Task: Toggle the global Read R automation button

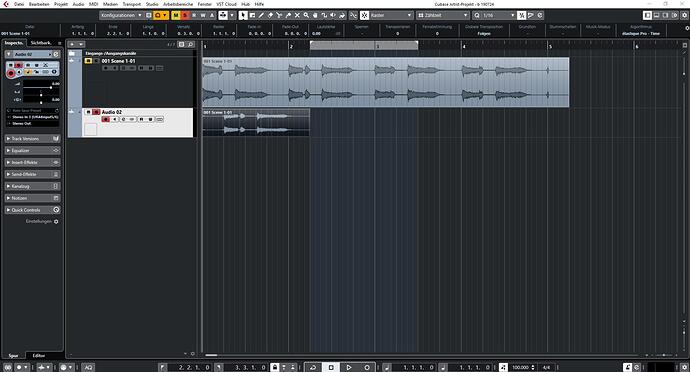Action: (x=194, y=15)
